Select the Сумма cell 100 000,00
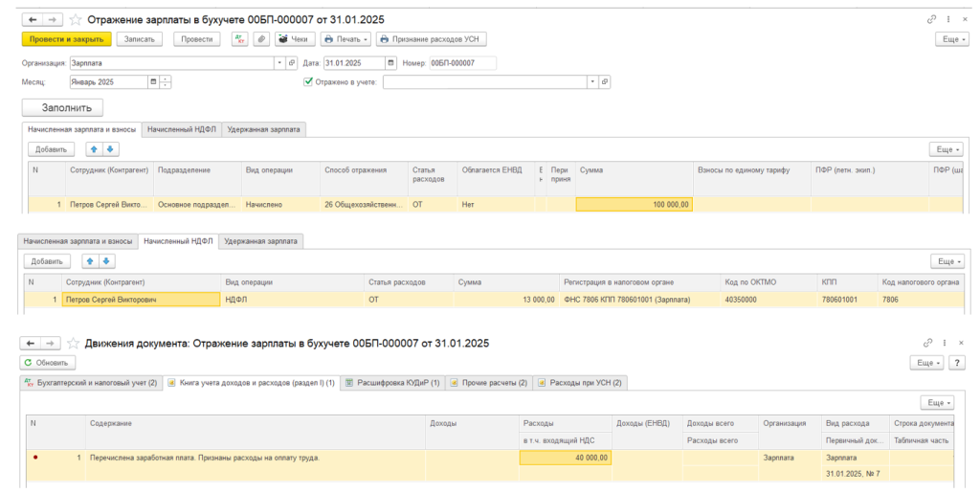The image size is (980, 493). tap(634, 204)
